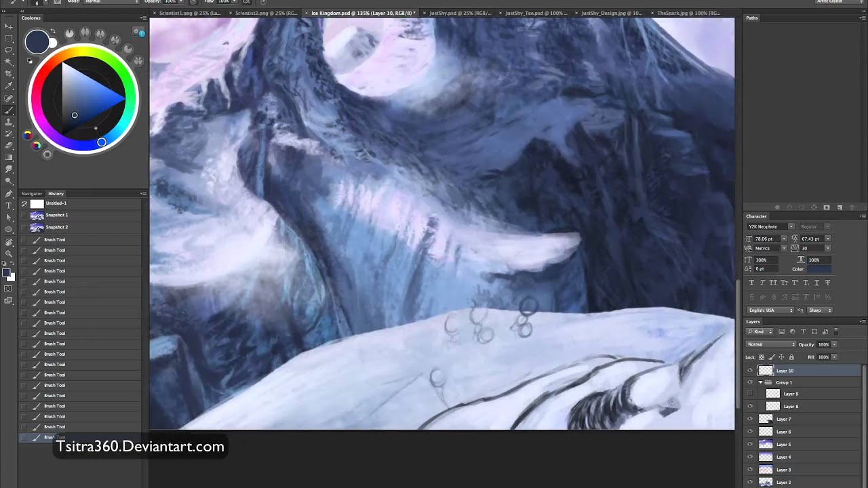Apply Underline text style
The width and height of the screenshot is (868, 488).
coord(817,283)
